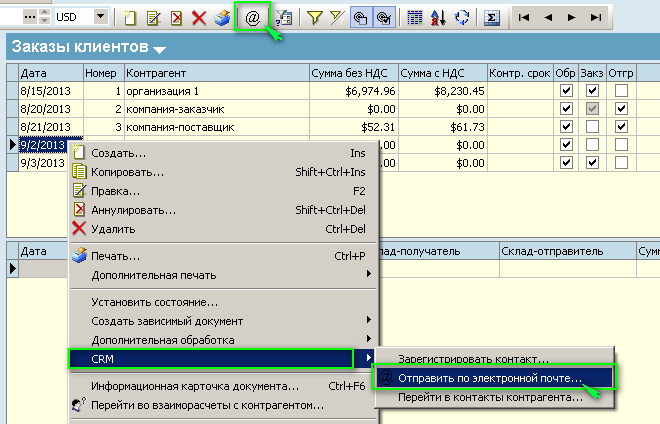The image size is (660, 424).
Task: Toggle Зак checkbox for компания-поставщик
Action: (592, 127)
